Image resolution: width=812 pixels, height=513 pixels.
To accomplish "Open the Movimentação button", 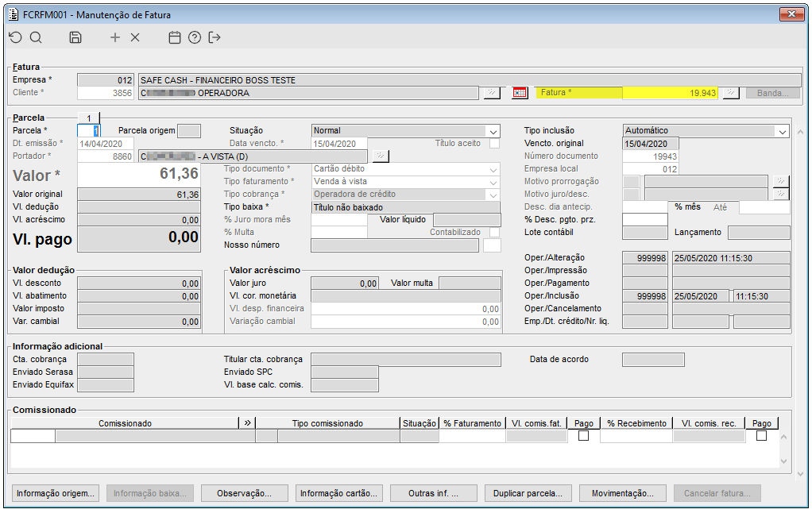I will 623,493.
